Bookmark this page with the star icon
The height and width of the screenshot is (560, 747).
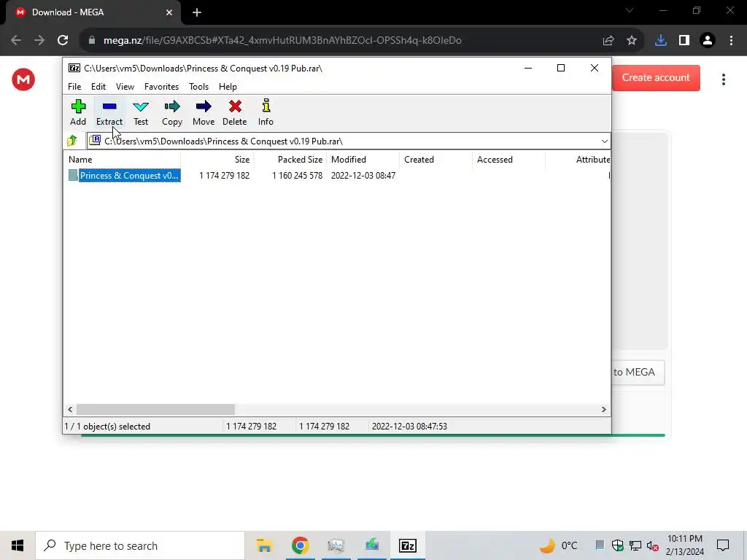(x=632, y=41)
